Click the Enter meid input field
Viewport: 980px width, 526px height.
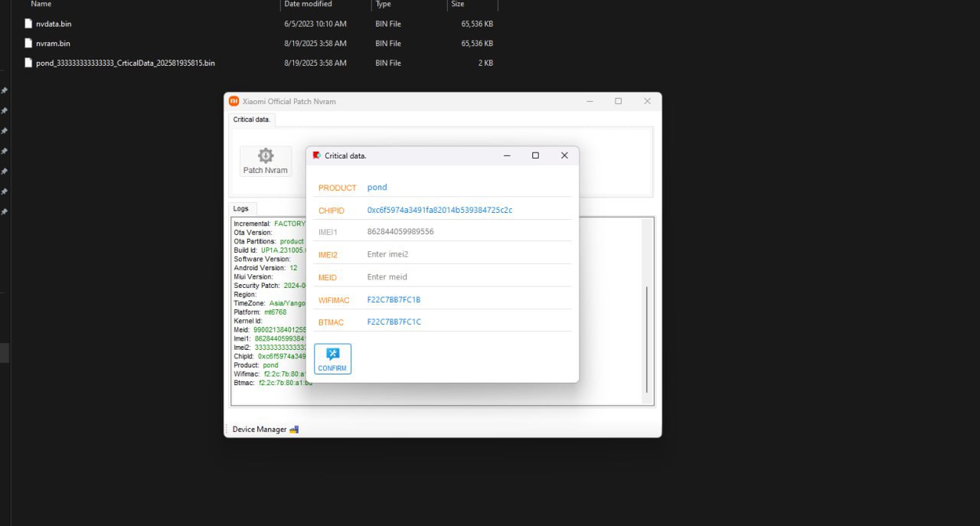point(469,277)
